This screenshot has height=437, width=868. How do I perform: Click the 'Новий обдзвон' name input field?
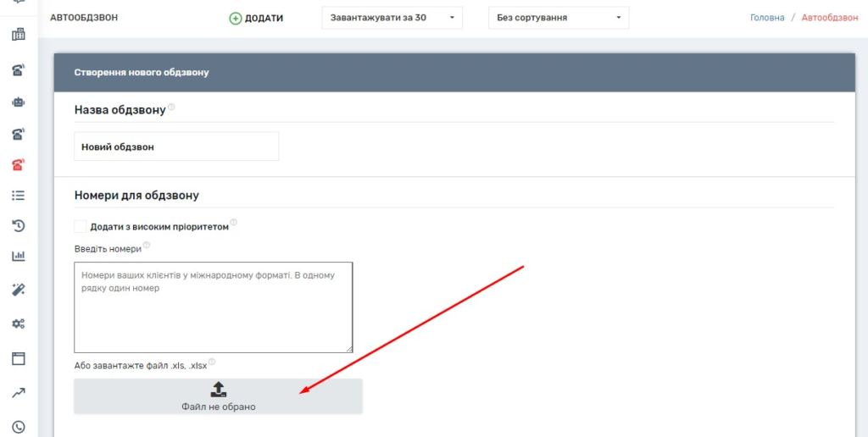tap(176, 147)
